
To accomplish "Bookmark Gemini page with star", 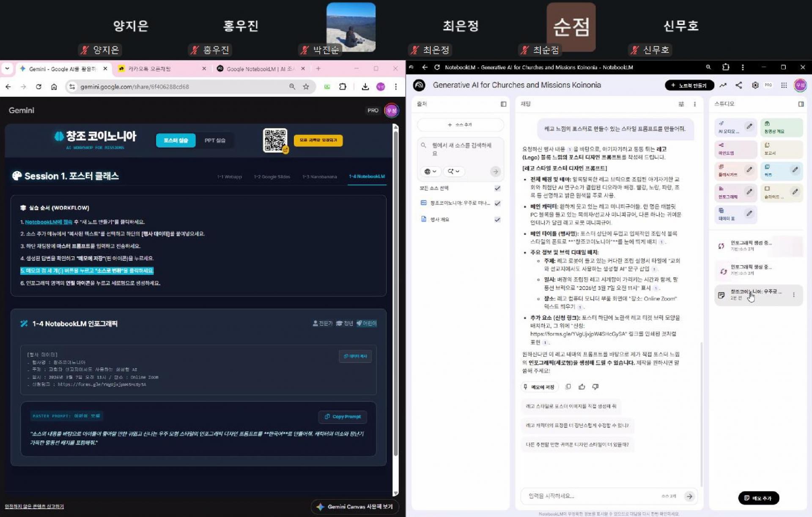I will point(306,87).
